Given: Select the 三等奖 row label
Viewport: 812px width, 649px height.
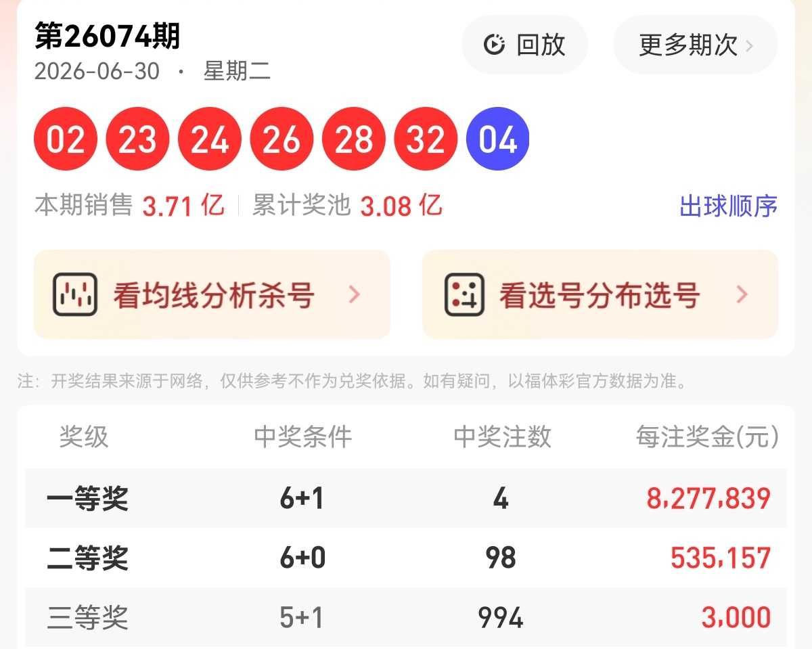Looking at the screenshot, I should pos(87,618).
